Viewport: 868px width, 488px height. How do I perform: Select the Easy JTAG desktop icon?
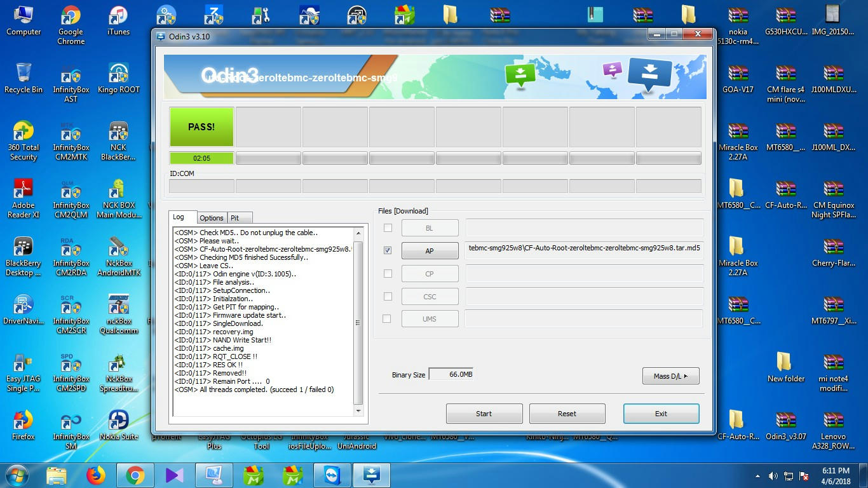[x=24, y=372]
